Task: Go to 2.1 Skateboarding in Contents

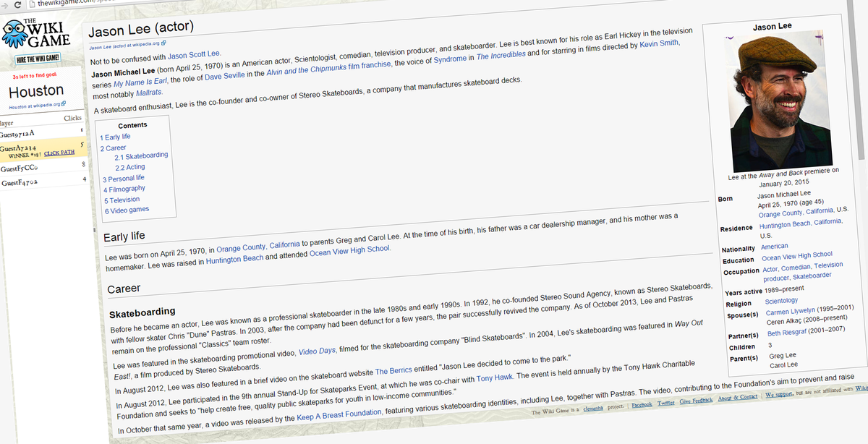Action: tap(141, 155)
